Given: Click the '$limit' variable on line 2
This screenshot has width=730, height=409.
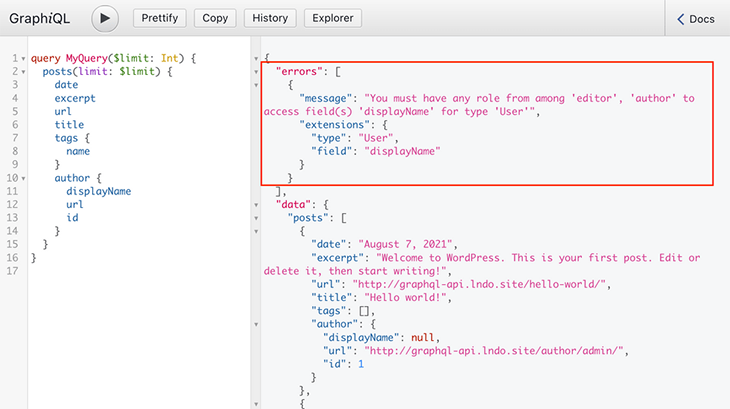Looking at the screenshot, I should pyautogui.click(x=136, y=71).
